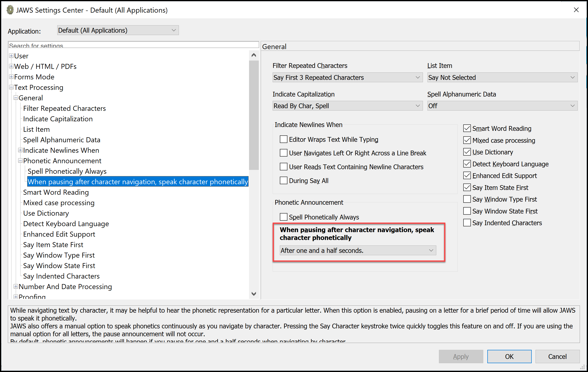The image size is (588, 372).
Task: Collapse Phonetic Announcement in the tree
Action: 21,161
